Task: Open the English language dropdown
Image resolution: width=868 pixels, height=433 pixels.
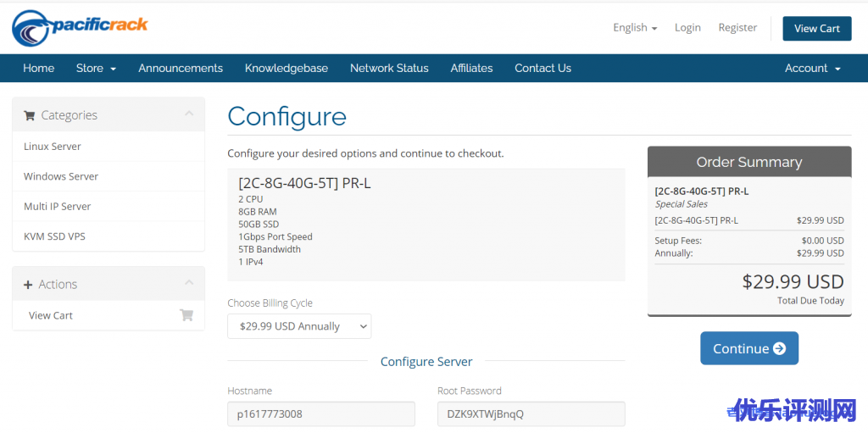Action: 635,28
